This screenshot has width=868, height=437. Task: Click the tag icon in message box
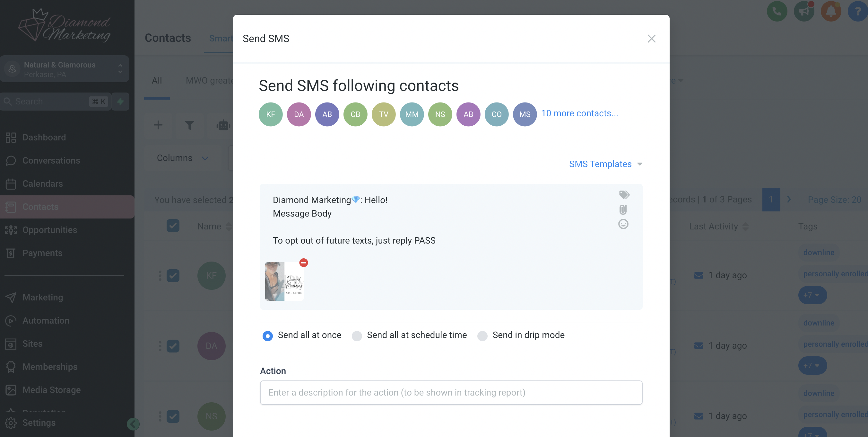click(x=624, y=194)
